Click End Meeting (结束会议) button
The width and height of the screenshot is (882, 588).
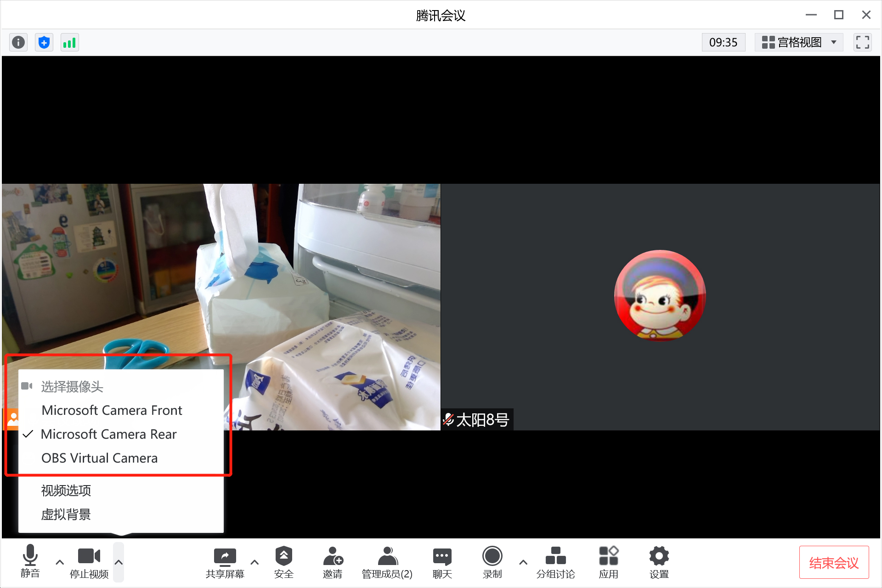coord(833,562)
